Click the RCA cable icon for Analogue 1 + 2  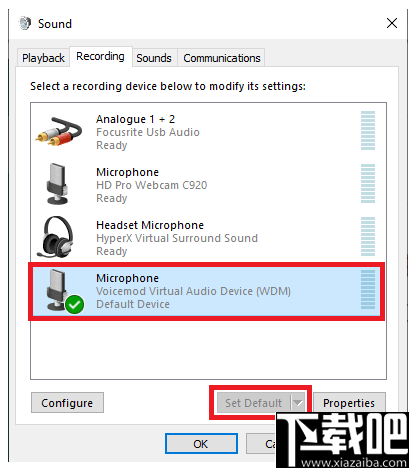pyautogui.click(x=59, y=131)
